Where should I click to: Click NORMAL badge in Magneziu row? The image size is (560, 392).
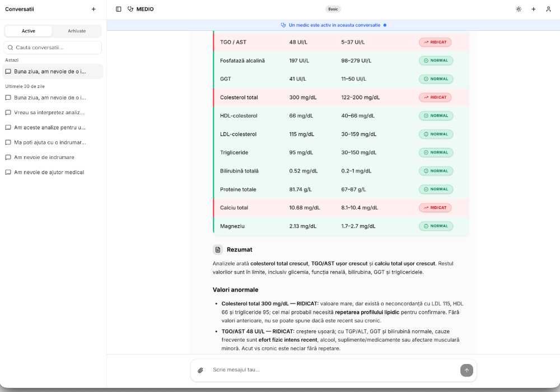point(436,226)
